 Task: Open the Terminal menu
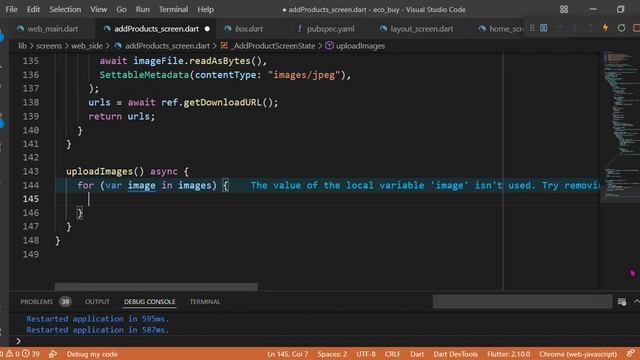[x=173, y=9]
